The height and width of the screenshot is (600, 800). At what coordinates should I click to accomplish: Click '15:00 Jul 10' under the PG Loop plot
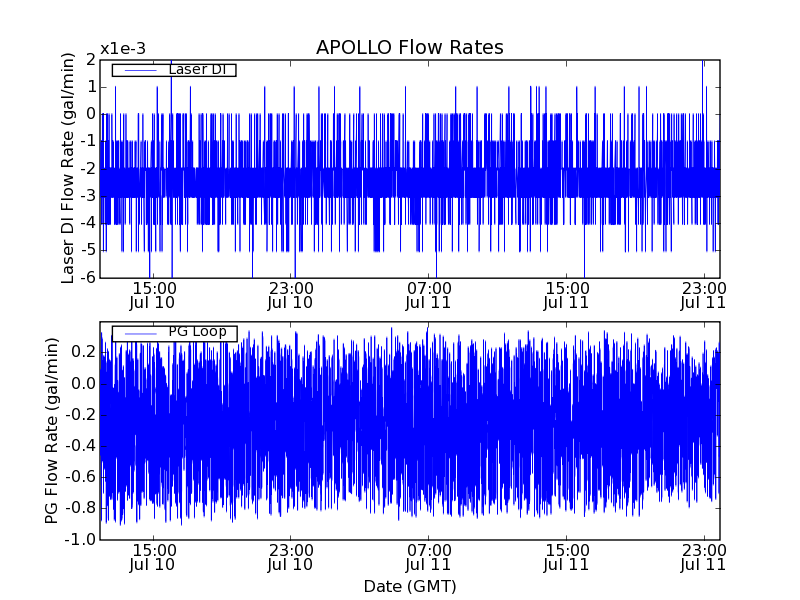tap(153, 558)
